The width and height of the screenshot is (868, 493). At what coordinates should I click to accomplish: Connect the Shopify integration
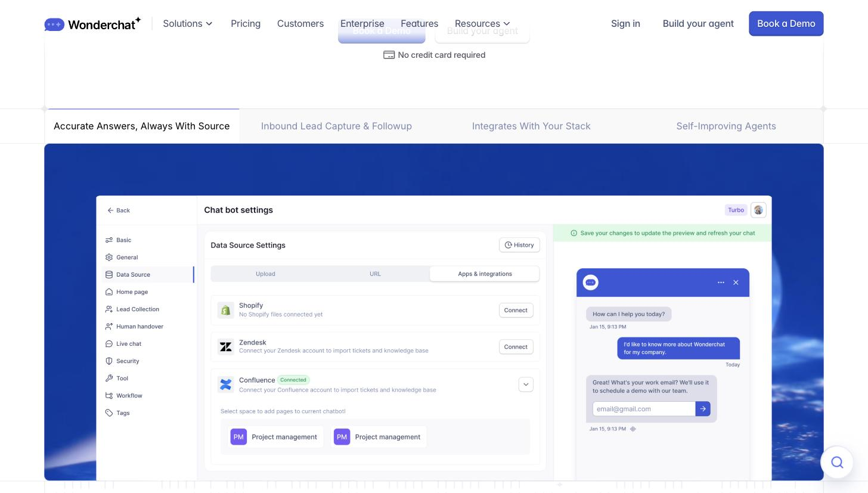click(516, 310)
